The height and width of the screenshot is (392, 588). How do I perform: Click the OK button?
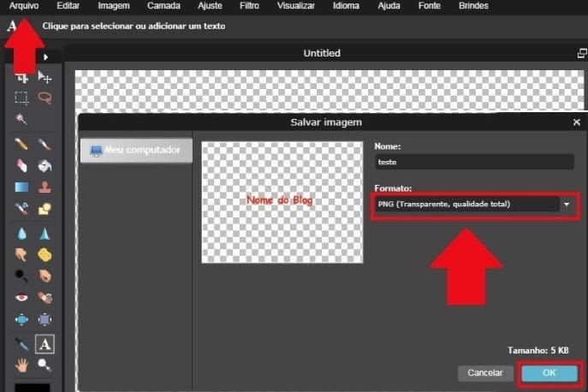coord(549,373)
